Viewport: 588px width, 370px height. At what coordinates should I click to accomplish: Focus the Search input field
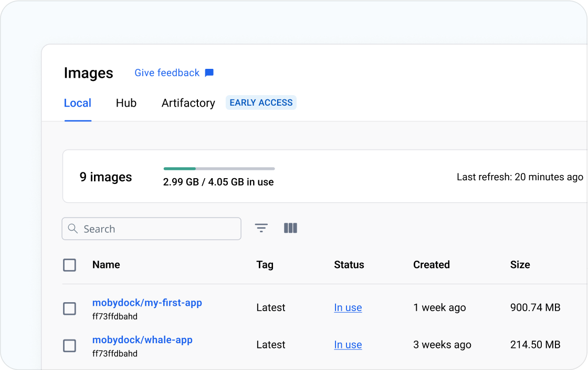point(157,229)
